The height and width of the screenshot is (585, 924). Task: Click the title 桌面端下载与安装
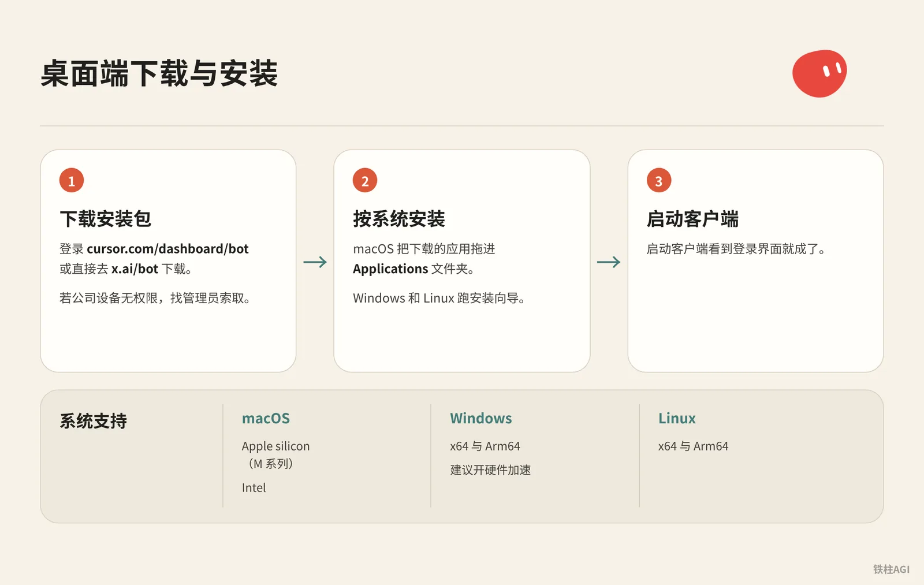coord(159,73)
